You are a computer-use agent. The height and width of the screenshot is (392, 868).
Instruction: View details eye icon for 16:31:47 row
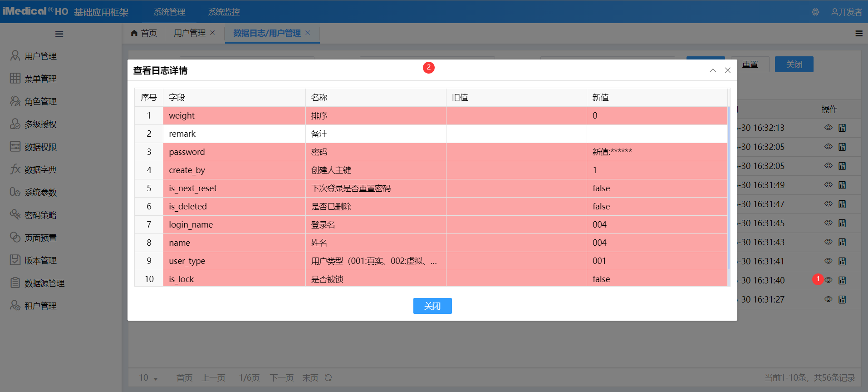click(829, 204)
